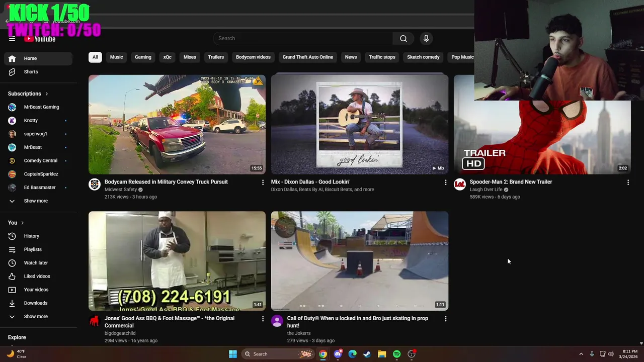Play the Dixon Dallas Good Lookin' thumbnail

point(360,124)
